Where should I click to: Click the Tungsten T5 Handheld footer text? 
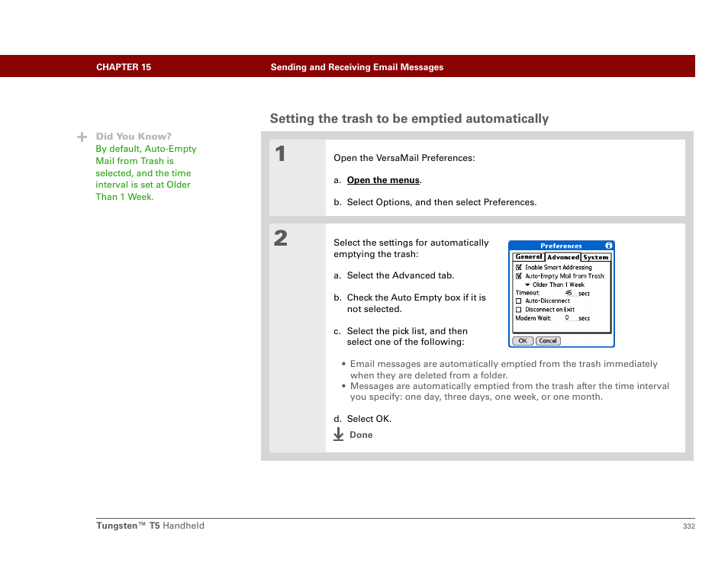[150, 526]
